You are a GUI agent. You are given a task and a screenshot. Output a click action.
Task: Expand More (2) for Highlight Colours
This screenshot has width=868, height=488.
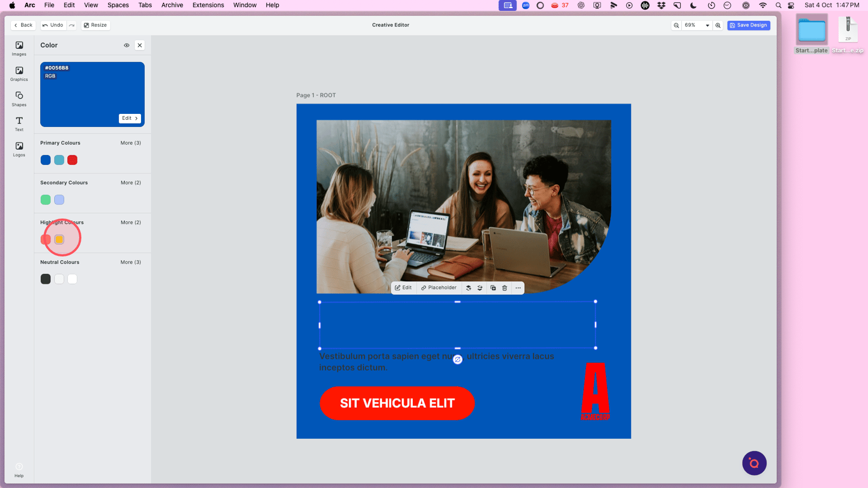tap(131, 222)
